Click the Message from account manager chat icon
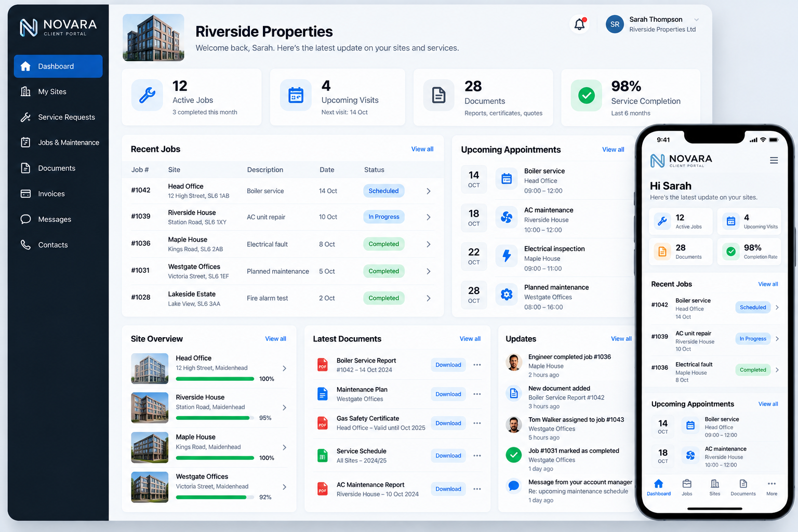The height and width of the screenshot is (532, 798). 514,486
